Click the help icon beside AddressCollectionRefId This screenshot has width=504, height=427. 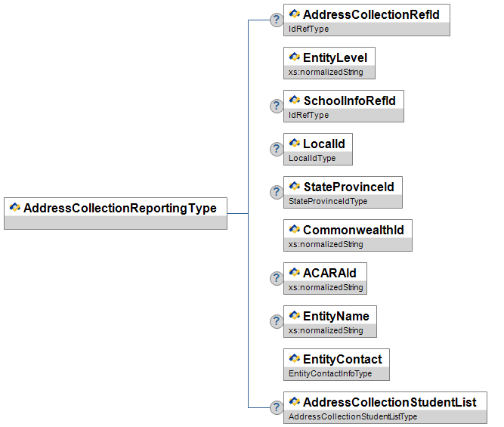277,20
